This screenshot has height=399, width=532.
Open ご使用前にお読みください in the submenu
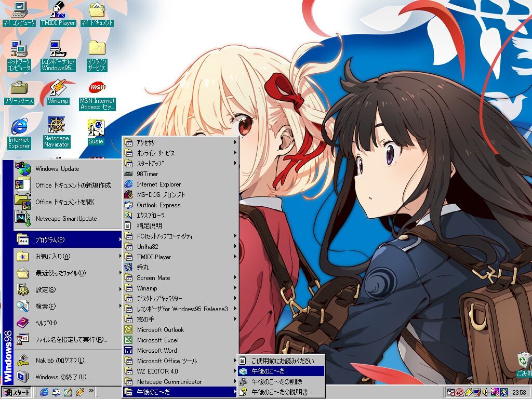tap(281, 361)
